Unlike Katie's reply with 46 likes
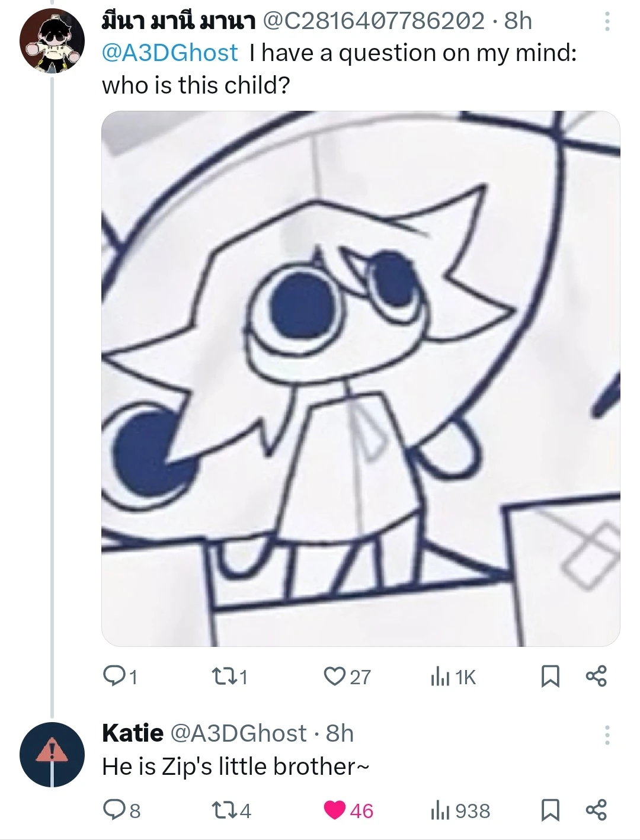This screenshot has width=640, height=840. click(336, 810)
